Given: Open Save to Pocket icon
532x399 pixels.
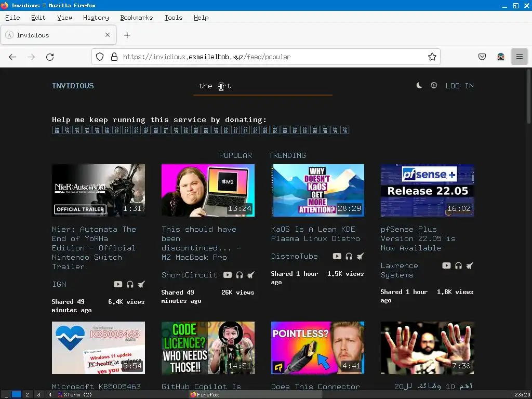Looking at the screenshot, I should [x=482, y=57].
